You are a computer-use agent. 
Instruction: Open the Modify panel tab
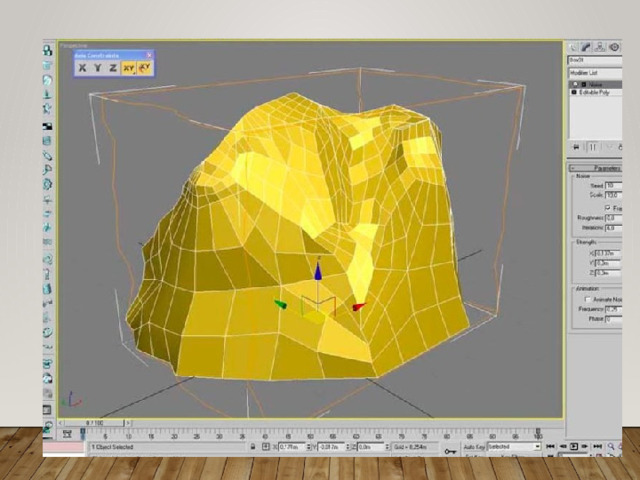click(586, 47)
